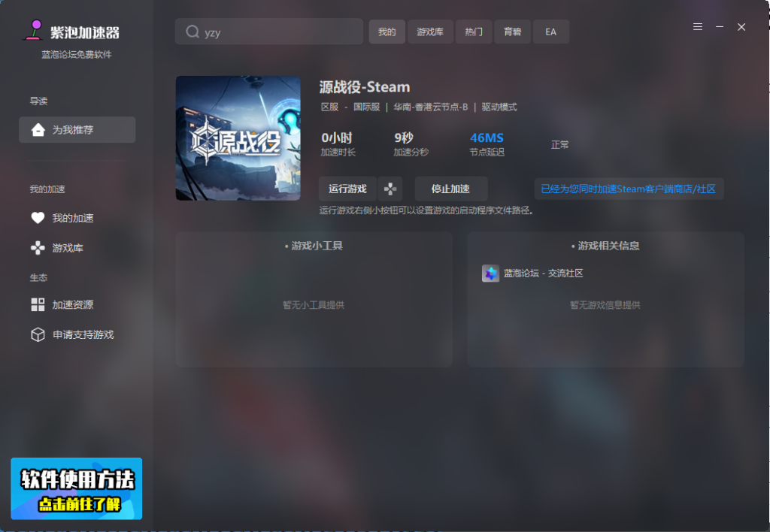The height and width of the screenshot is (532, 770).
Task: Select the EA tab
Action: (551, 32)
